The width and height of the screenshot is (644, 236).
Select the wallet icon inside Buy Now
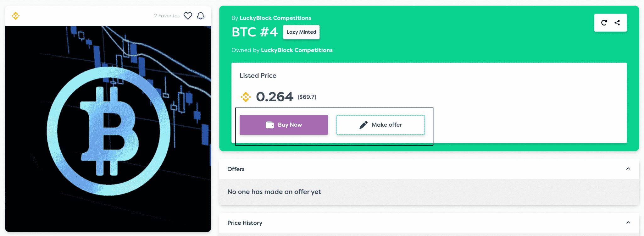pyautogui.click(x=269, y=124)
